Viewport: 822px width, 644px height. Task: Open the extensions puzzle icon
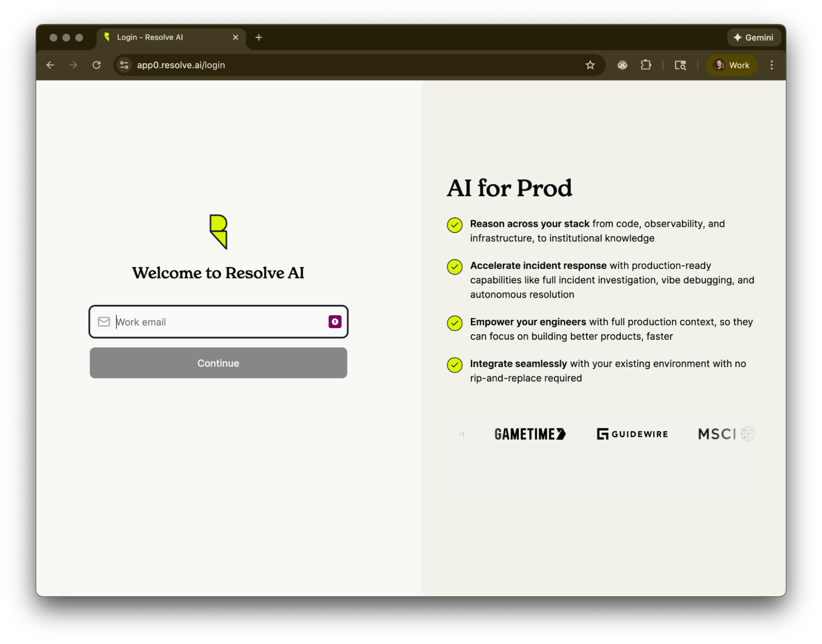click(x=646, y=65)
